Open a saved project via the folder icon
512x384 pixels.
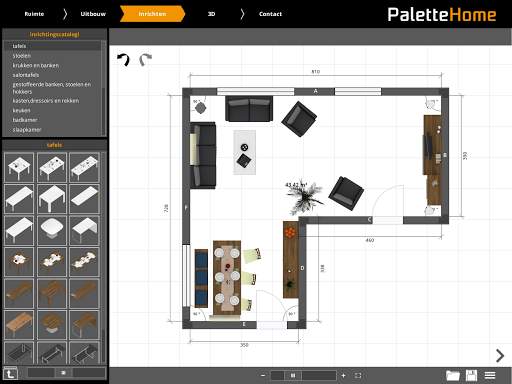pyautogui.click(x=453, y=375)
